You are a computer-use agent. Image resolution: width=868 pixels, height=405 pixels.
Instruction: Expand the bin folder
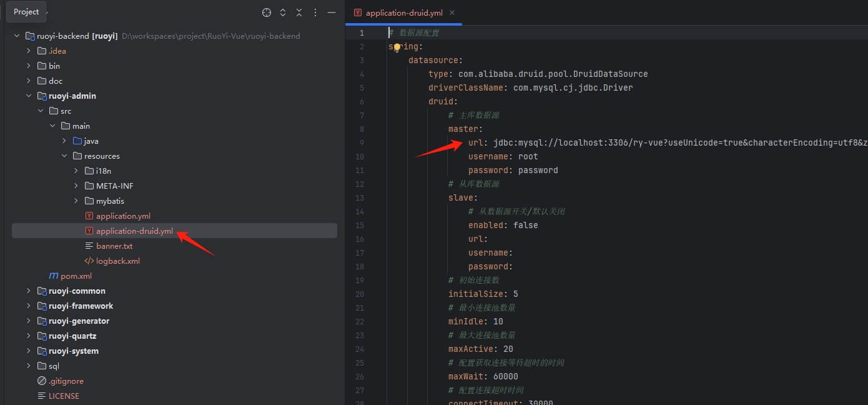(x=29, y=66)
